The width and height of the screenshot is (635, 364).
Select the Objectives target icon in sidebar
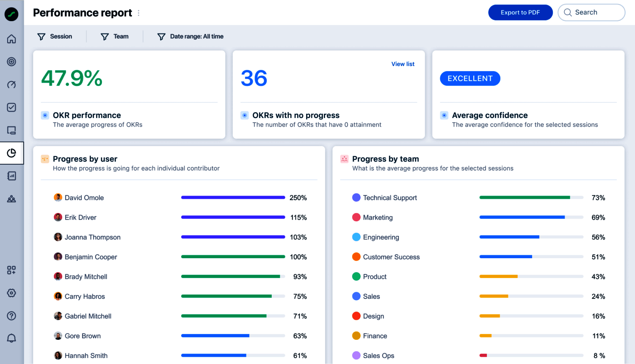[11, 61]
